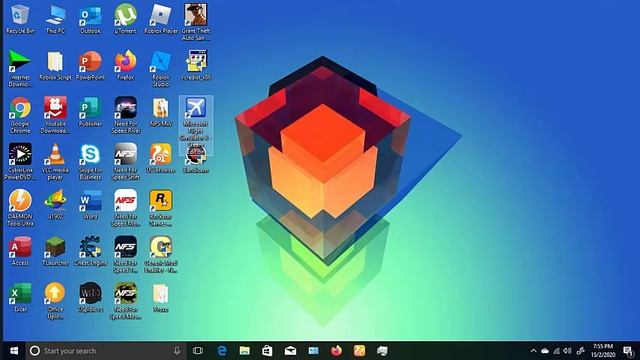Launch the Outlook desktop shortcut

tap(90, 19)
